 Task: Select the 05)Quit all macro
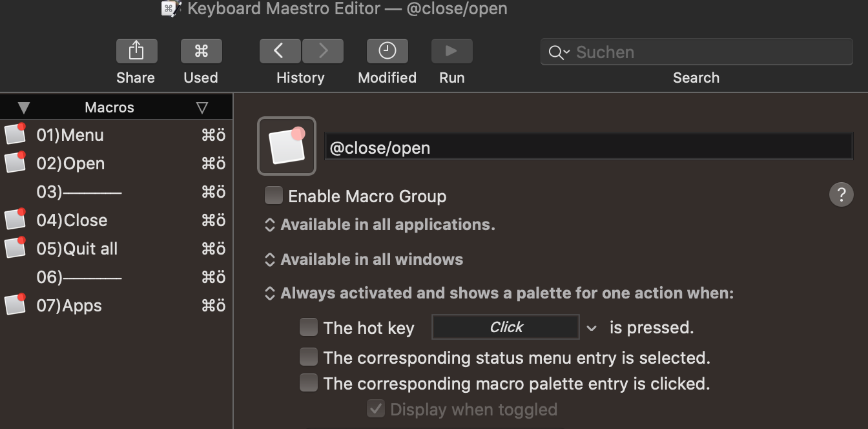pos(116,249)
